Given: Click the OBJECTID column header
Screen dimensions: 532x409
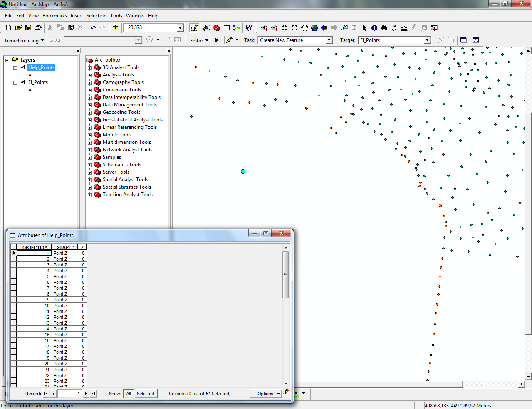Looking at the screenshot, I should pyautogui.click(x=35, y=247).
